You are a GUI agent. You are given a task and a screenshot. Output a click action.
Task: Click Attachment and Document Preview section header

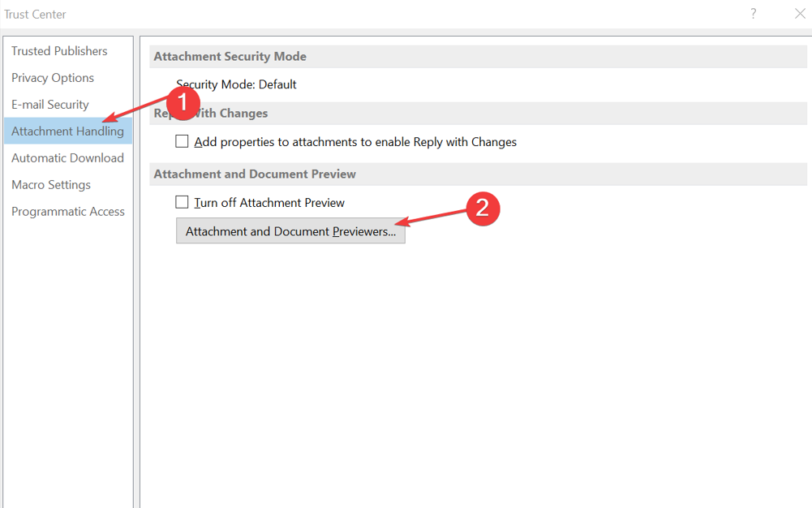[x=478, y=174]
